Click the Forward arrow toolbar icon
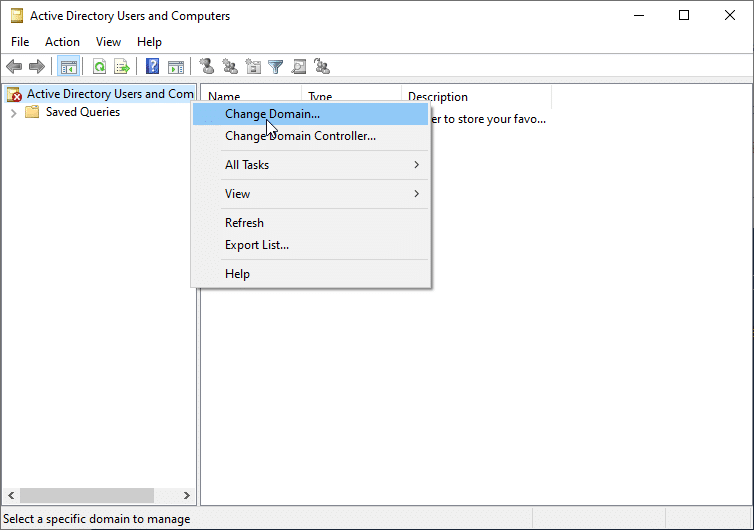The height and width of the screenshot is (530, 754). point(37,67)
